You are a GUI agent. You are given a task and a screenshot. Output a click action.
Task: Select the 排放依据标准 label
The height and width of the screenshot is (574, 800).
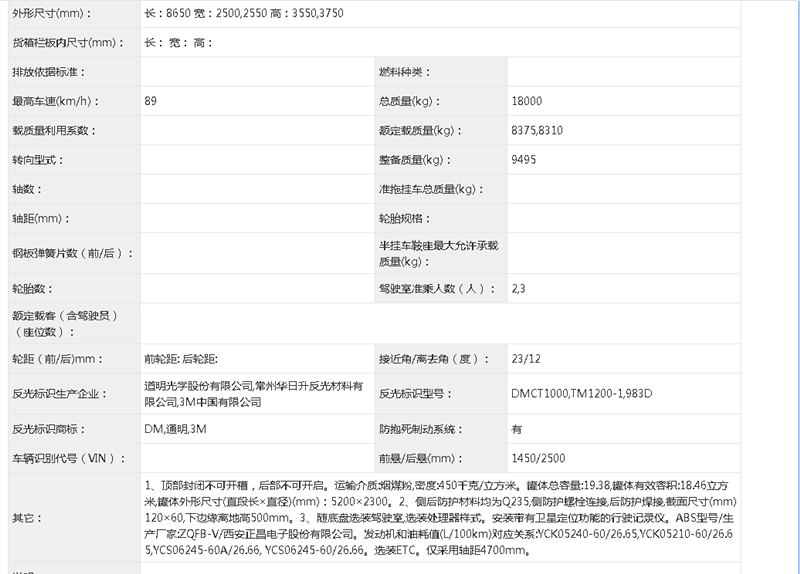49,72
